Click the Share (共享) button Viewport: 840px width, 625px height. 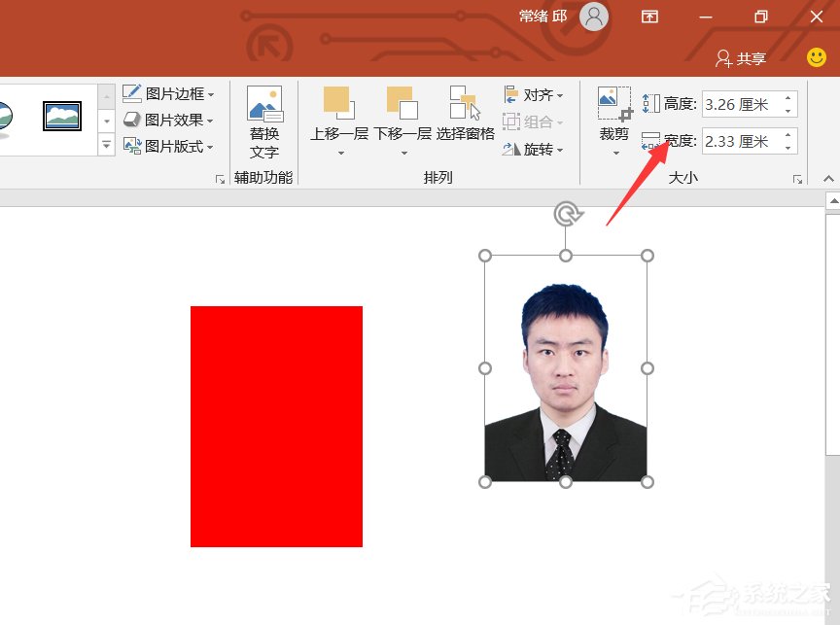click(x=740, y=58)
